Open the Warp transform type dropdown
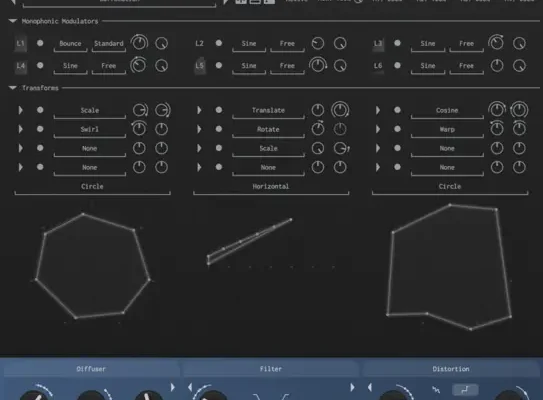The height and width of the screenshot is (400, 543). (x=447, y=130)
